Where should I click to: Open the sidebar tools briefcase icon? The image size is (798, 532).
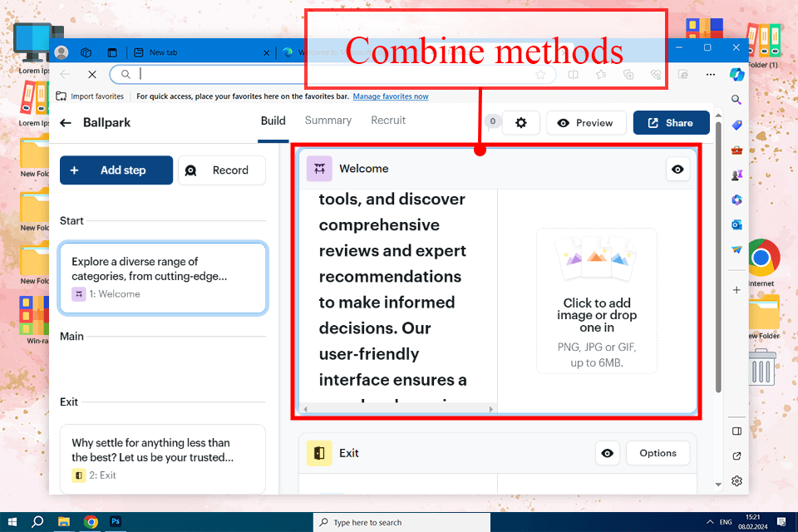pos(737,150)
